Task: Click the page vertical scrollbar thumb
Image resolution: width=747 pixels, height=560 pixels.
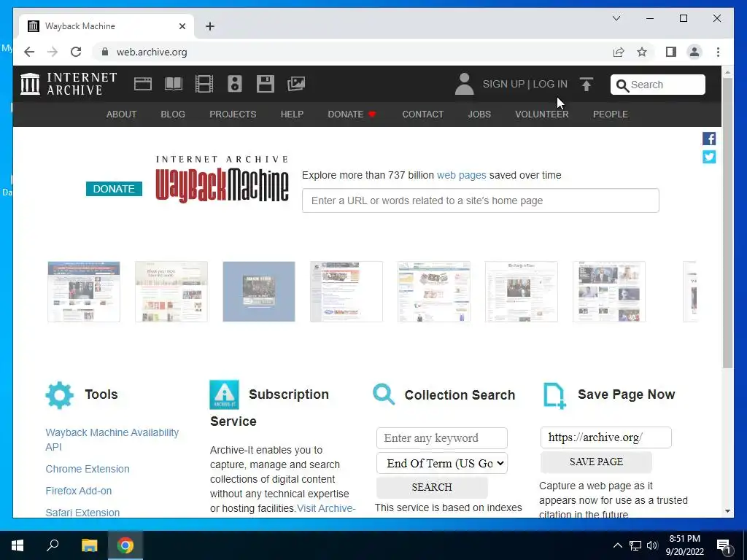Action: [727, 222]
